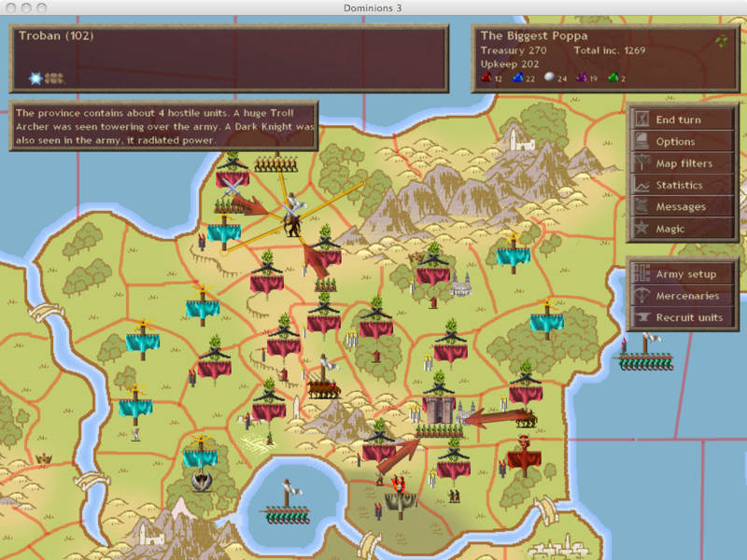The height and width of the screenshot is (560, 747).
Task: Click the green nature gem icon
Action: click(x=613, y=77)
